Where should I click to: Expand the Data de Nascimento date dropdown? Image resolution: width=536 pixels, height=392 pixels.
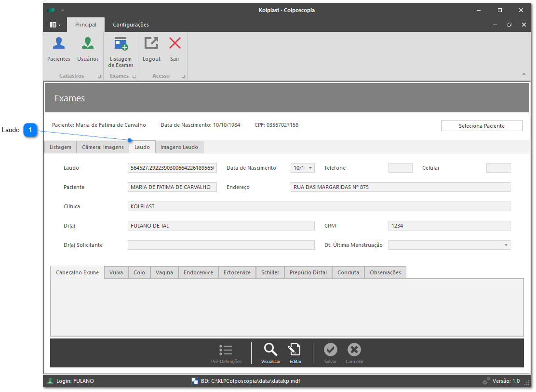click(310, 168)
